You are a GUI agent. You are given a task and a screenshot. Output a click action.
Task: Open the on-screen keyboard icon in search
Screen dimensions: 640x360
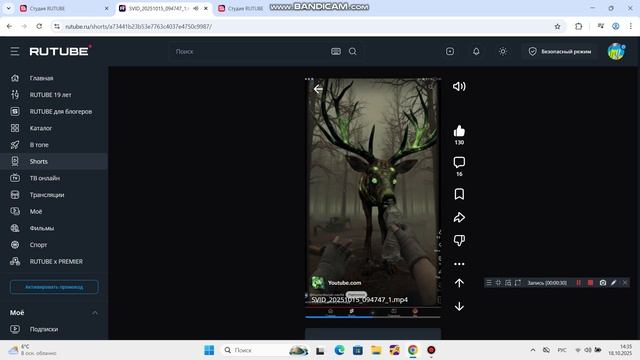pos(336,51)
